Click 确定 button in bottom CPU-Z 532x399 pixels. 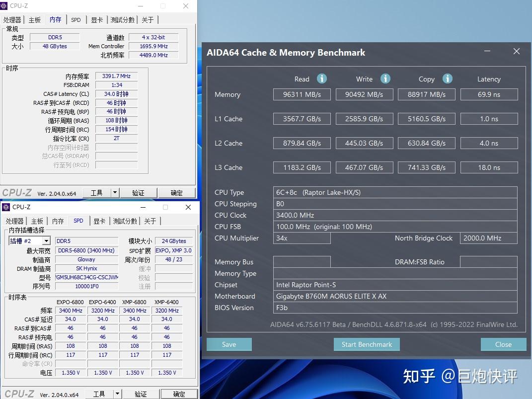coord(179,394)
